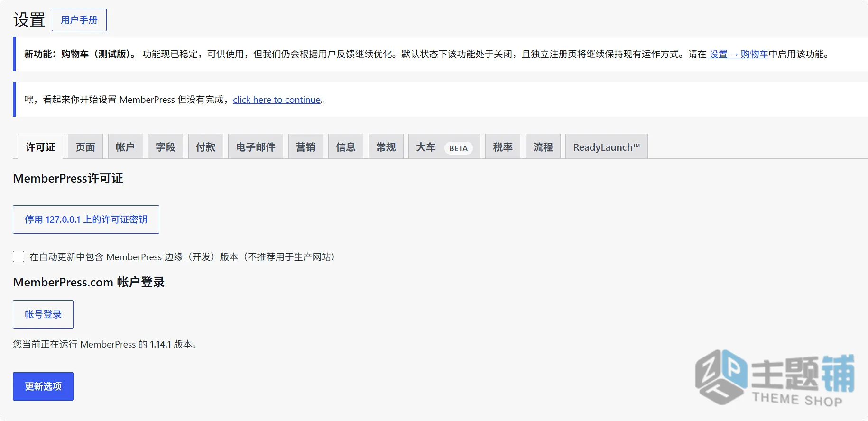868x421 pixels.
Task: Click the 更新选项 save button
Action: pyautogui.click(x=43, y=386)
